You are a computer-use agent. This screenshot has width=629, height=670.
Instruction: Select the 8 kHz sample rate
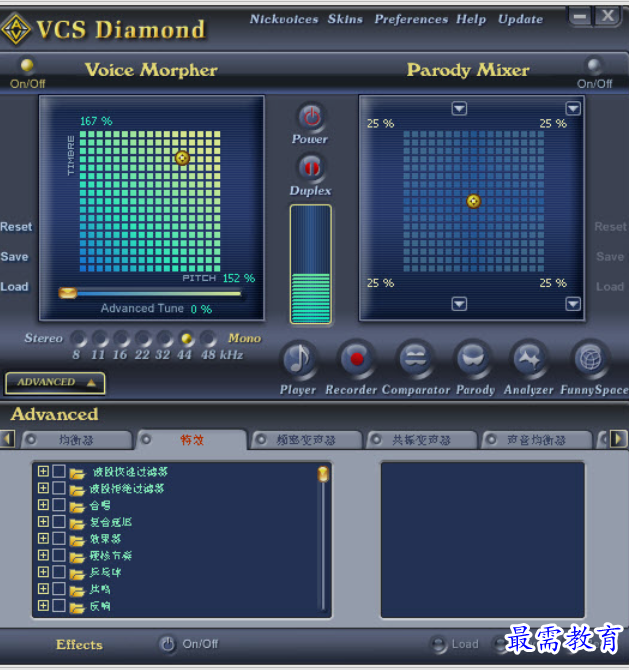(x=78, y=339)
